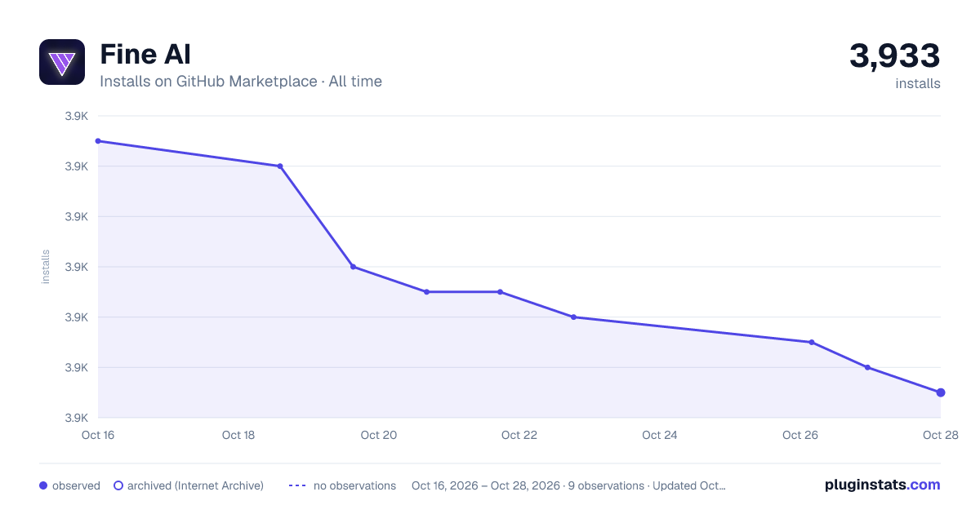
Task: Click the Fine AI app logo icon
Action: point(62,62)
